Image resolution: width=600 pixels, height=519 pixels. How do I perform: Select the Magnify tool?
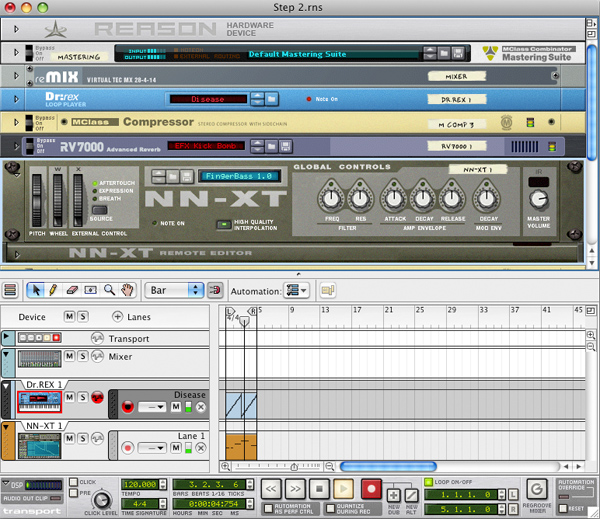[109, 290]
